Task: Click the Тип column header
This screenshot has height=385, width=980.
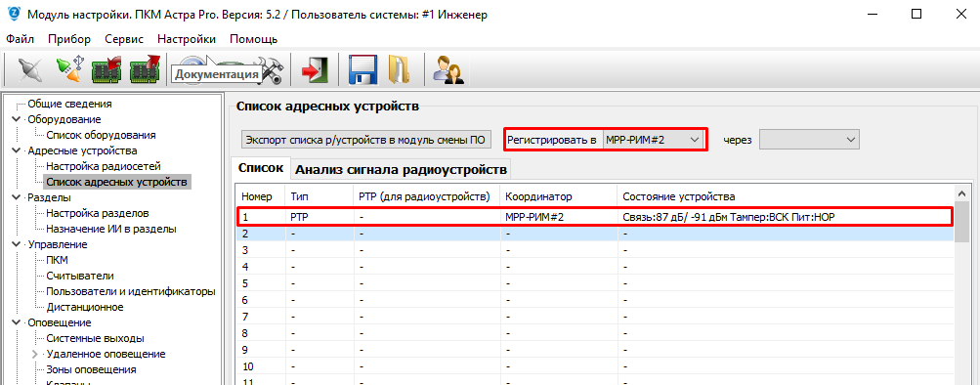Action: [320, 196]
